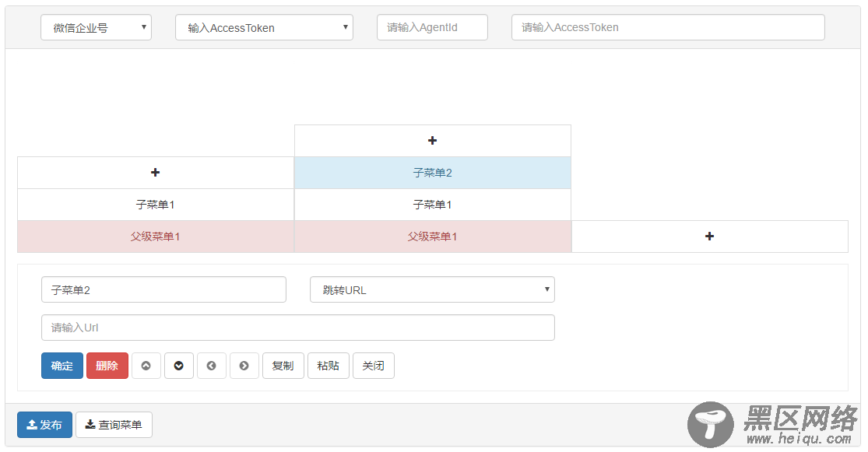Add submenu above 子菜单2 in second column
This screenshot has height=452, width=868.
pyautogui.click(x=432, y=141)
